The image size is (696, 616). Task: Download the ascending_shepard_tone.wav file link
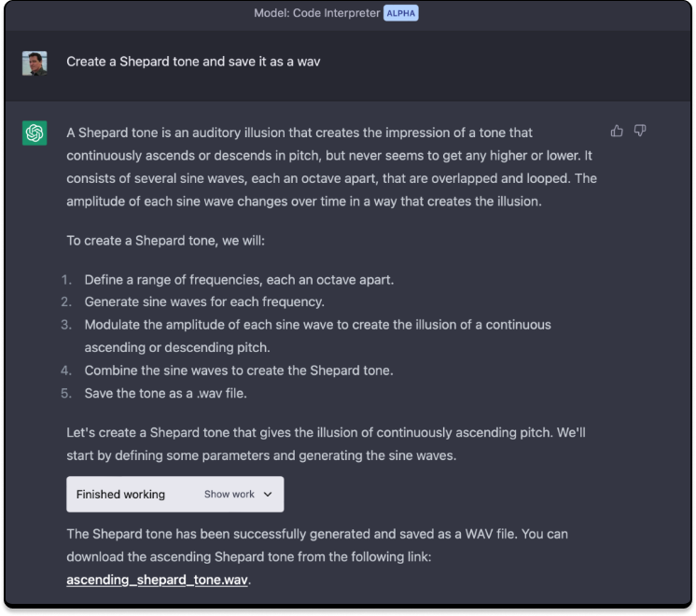click(159, 580)
